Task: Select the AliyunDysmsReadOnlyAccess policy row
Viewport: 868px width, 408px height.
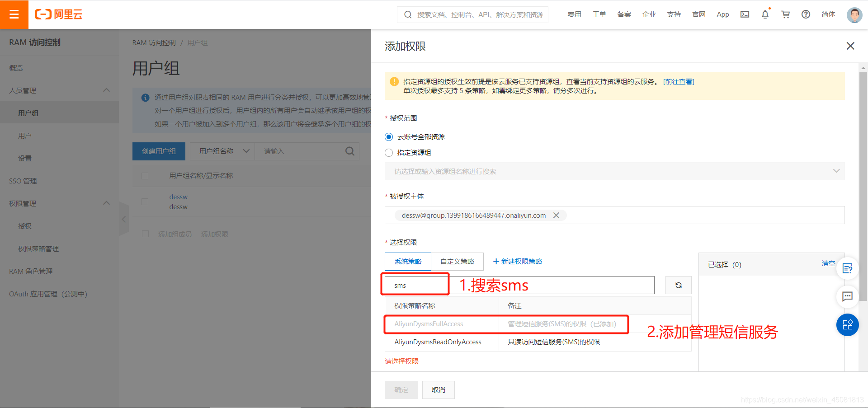Action: (x=538, y=342)
